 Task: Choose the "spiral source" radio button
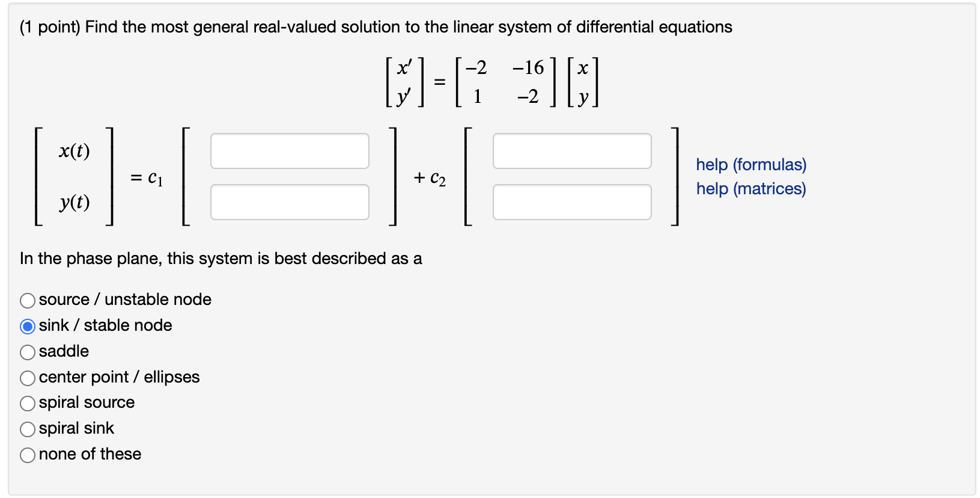click(27, 403)
